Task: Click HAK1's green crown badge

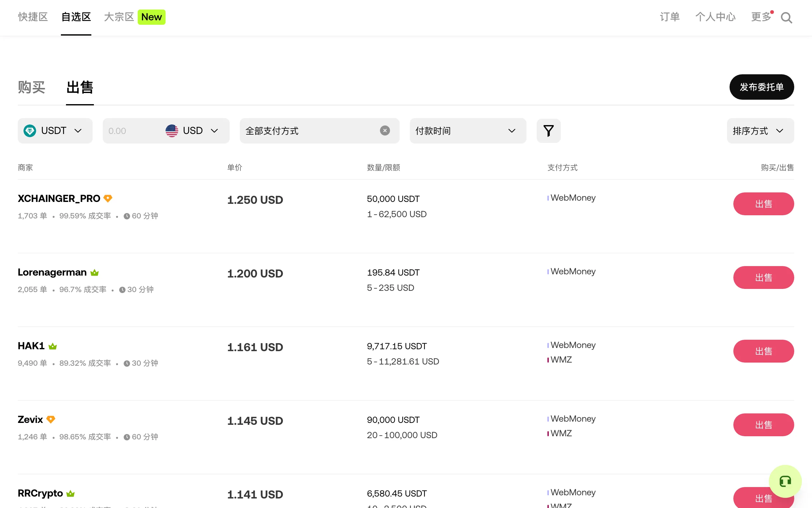Action: [53, 346]
